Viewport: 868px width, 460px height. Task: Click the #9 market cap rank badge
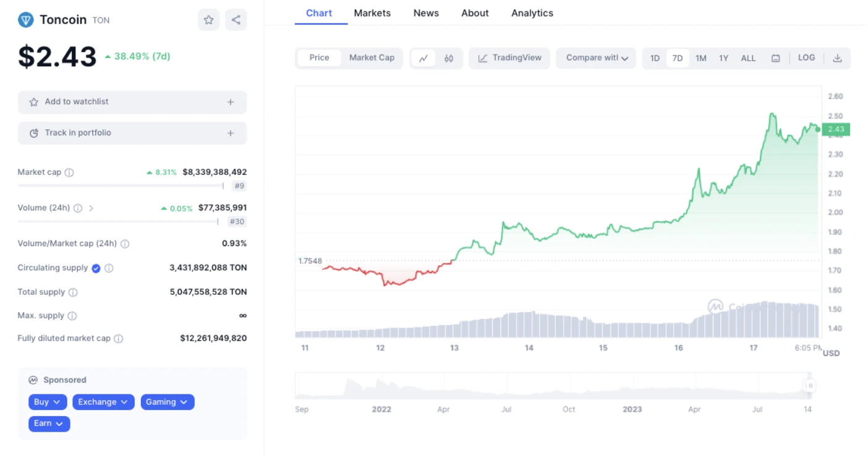tap(239, 186)
